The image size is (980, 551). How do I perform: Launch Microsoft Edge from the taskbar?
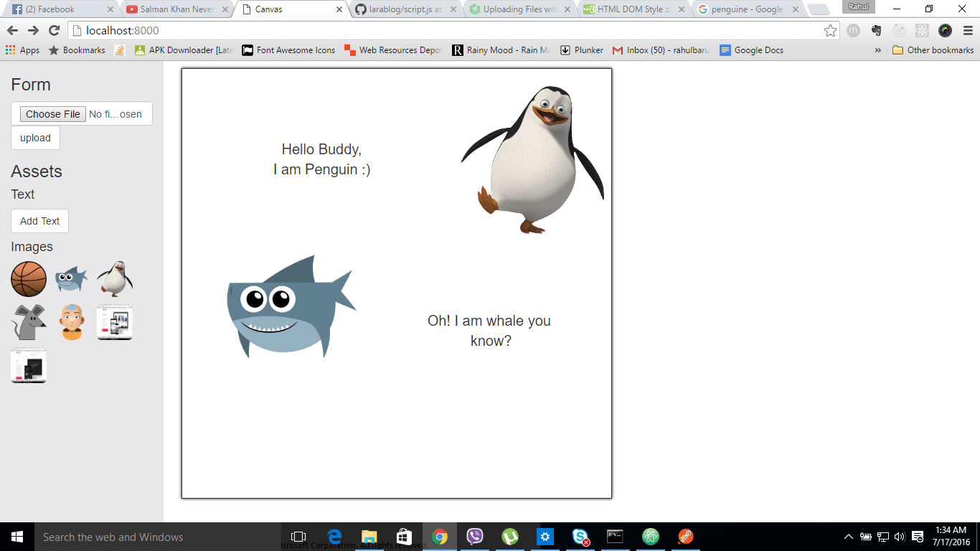point(334,537)
